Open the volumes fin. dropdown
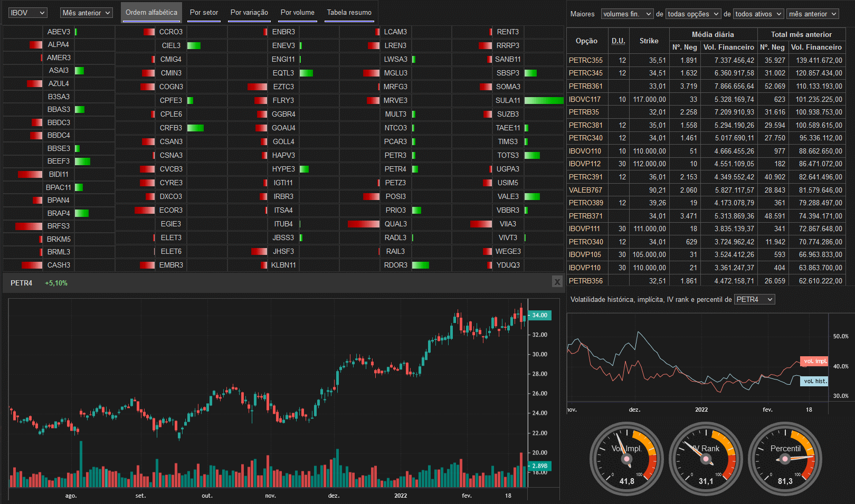Image resolution: width=855 pixels, height=504 pixels. [627, 14]
